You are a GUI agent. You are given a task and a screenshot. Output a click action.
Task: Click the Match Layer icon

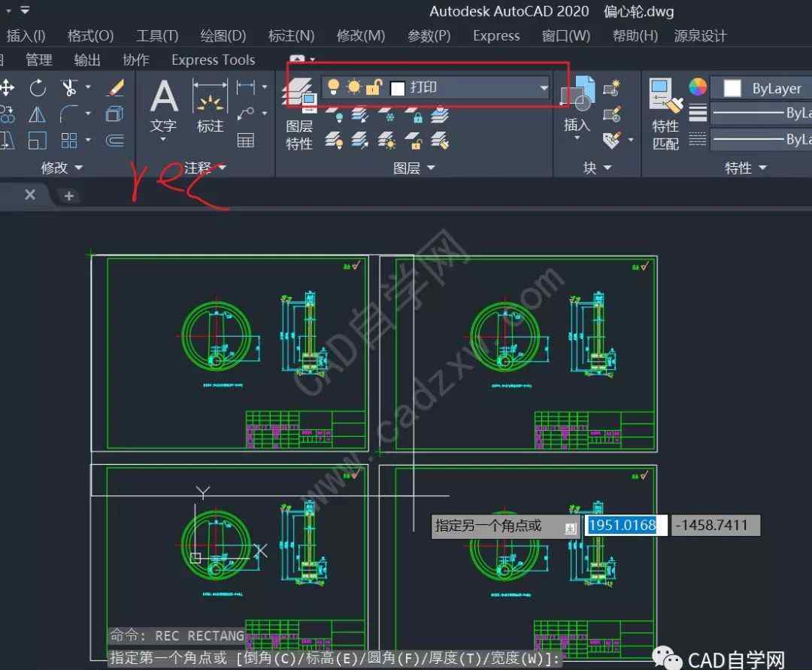[439, 141]
